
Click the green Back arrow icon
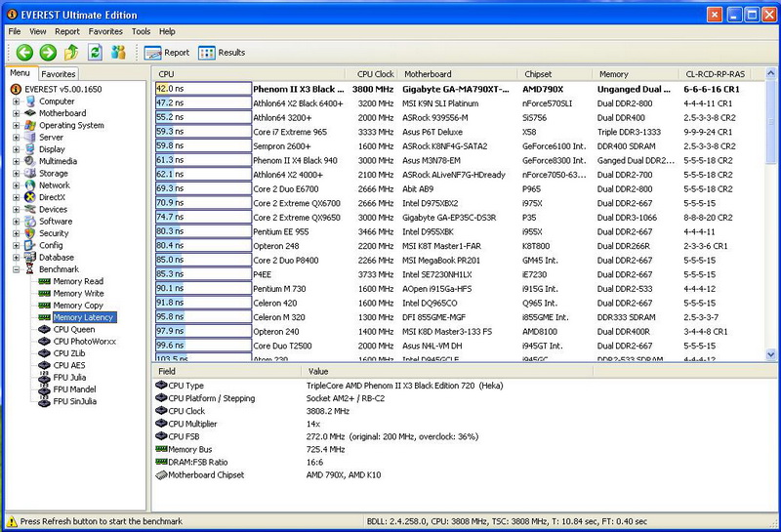(x=24, y=53)
